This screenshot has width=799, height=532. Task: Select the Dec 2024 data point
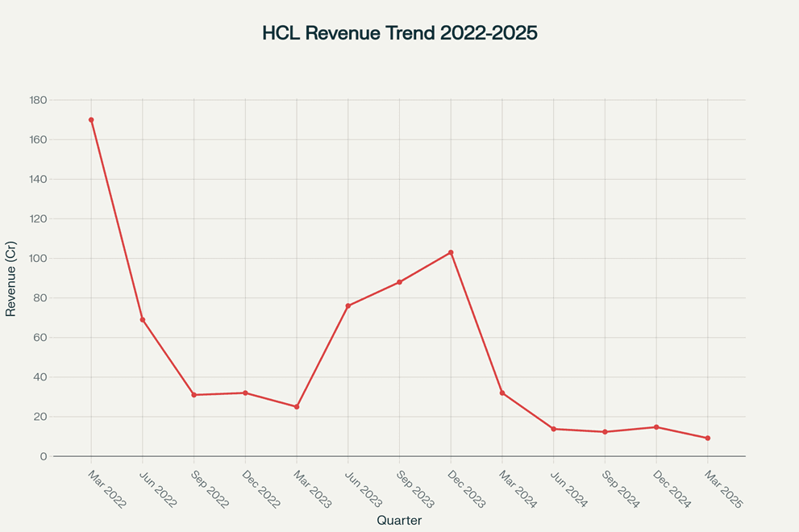point(656,427)
